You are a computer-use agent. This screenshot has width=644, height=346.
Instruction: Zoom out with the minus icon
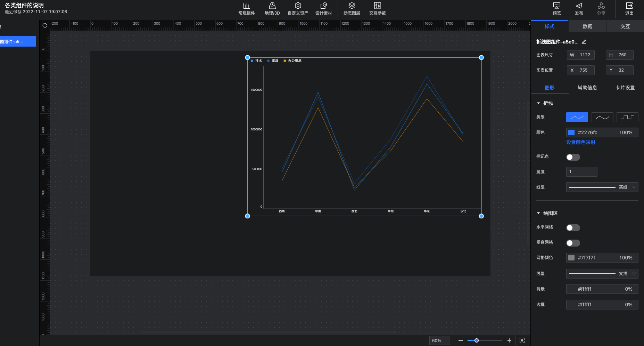(460, 340)
